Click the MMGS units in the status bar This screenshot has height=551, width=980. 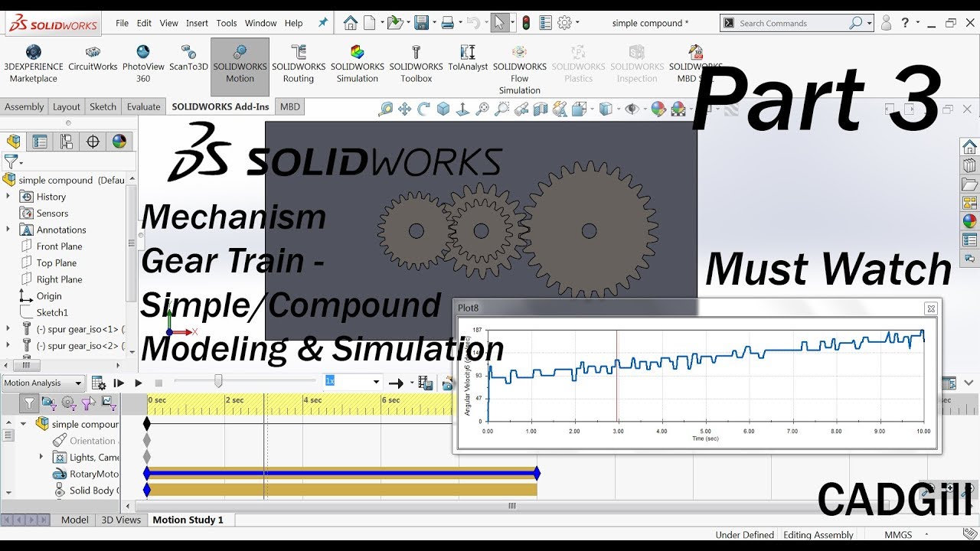(x=897, y=535)
